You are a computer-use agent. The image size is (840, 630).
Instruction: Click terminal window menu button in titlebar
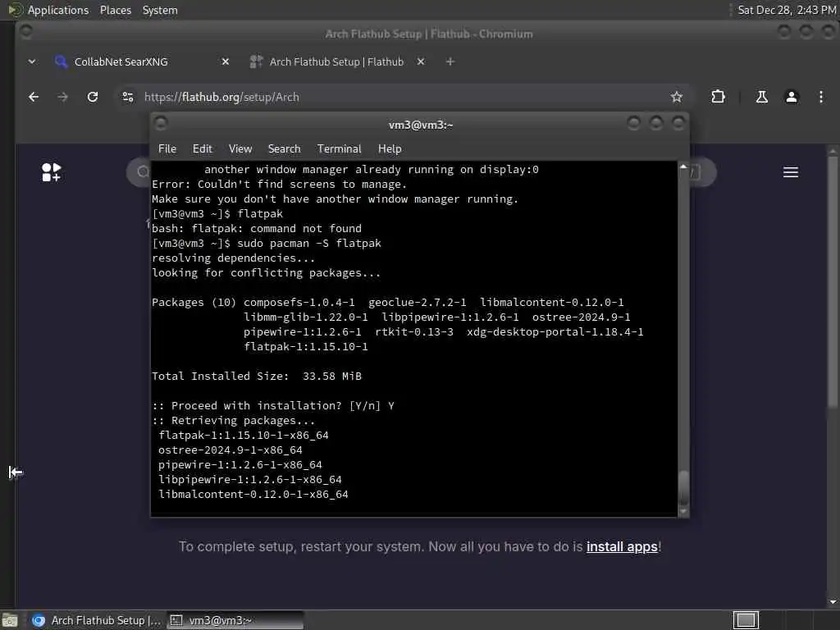[160, 124]
